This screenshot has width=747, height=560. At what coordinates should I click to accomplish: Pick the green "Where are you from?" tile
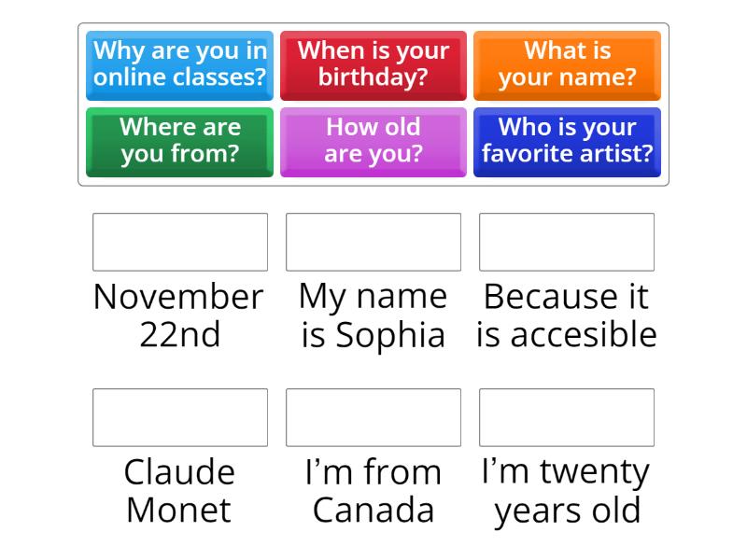pos(179,141)
